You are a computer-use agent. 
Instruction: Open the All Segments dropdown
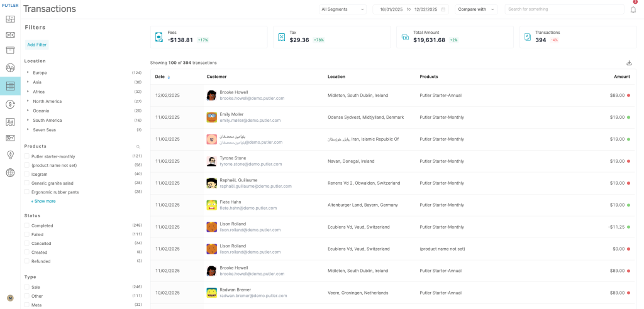[343, 9]
